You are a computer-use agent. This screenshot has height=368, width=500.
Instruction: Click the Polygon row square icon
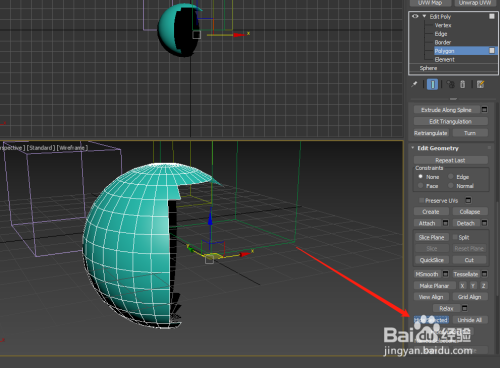click(x=492, y=51)
